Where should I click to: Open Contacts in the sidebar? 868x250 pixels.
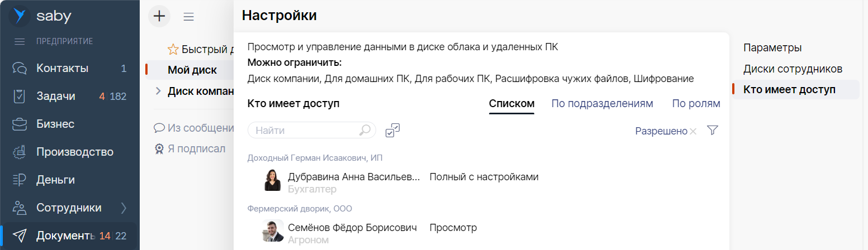(x=62, y=69)
